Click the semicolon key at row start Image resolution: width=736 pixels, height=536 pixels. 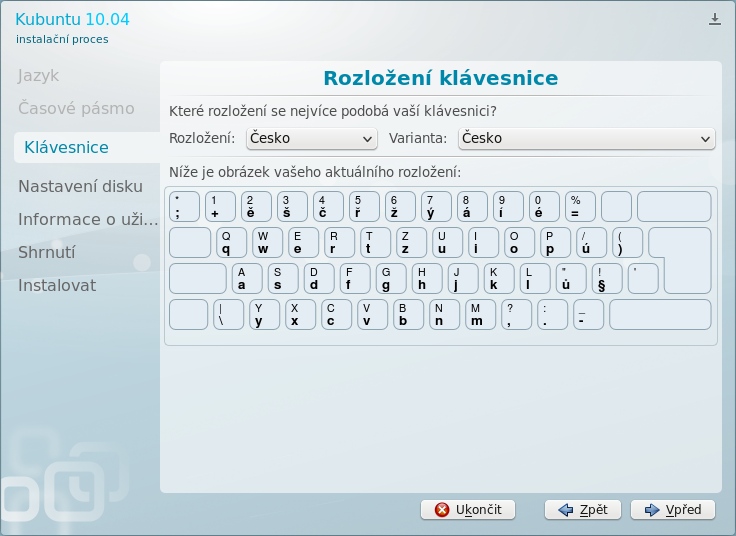(184, 207)
